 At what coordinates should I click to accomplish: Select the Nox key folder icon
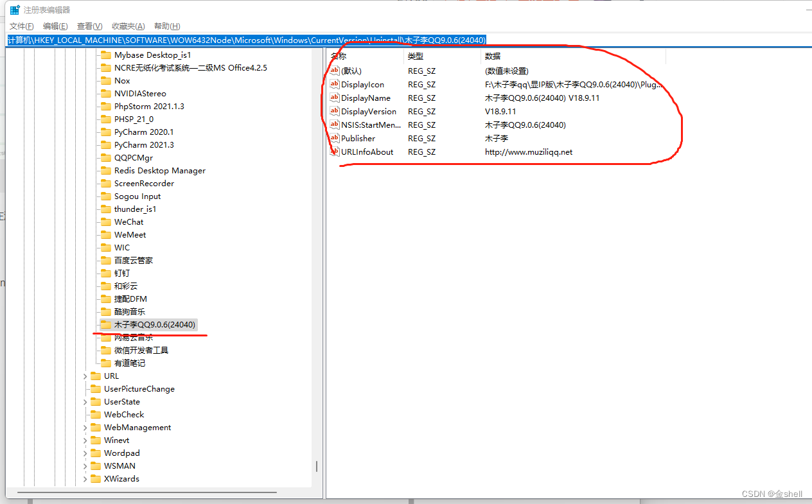105,81
